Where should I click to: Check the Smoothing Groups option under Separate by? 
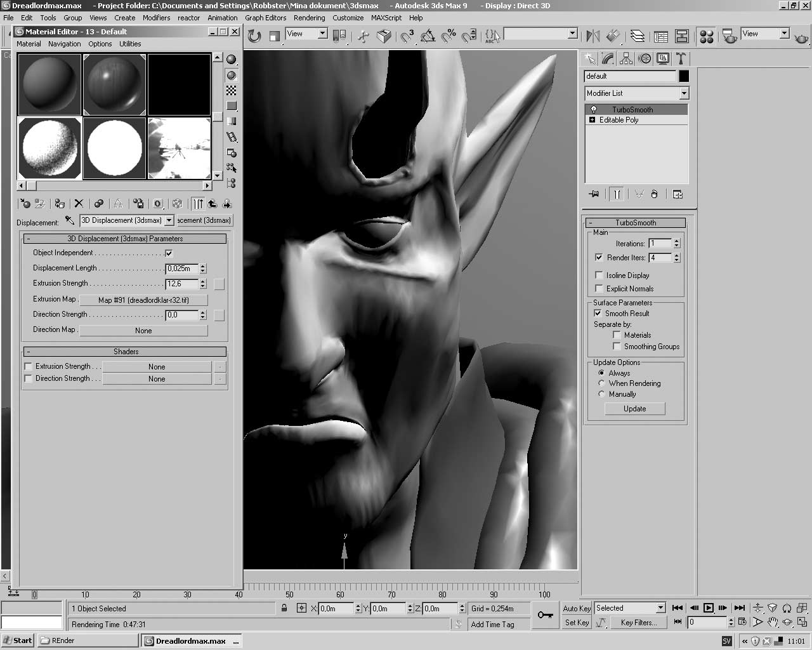point(616,345)
